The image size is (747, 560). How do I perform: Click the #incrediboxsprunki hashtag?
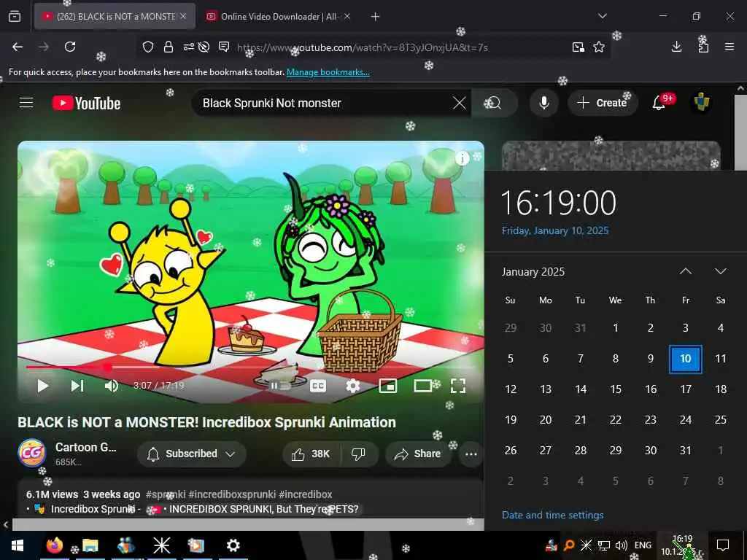pyautogui.click(x=232, y=494)
